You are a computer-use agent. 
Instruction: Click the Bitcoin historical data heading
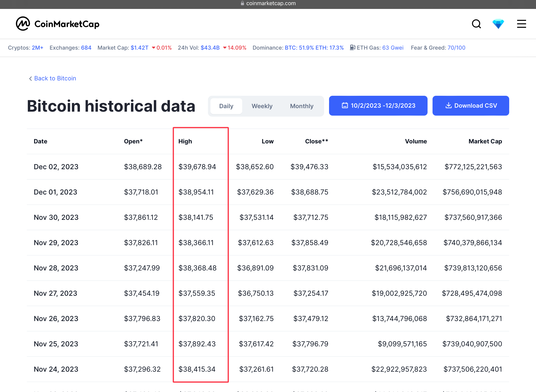(x=111, y=106)
